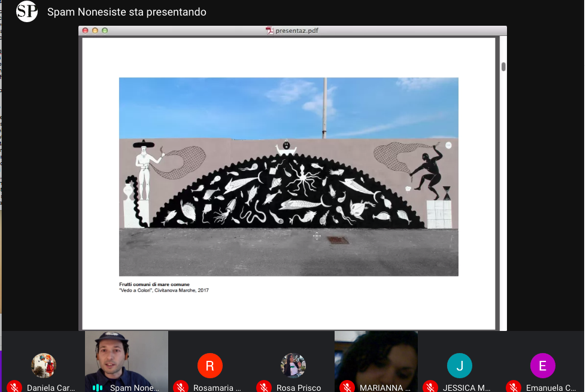Viewport: 586px width, 392px height.
Task: Click the mural photo in the PDF
Action: tap(289, 177)
